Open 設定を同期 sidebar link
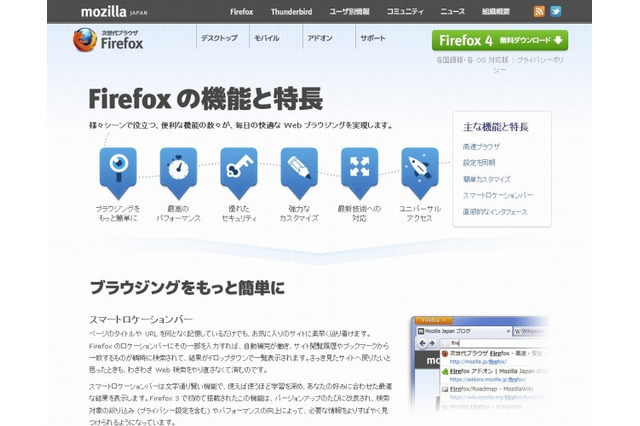Image resolution: width=640 pixels, height=426 pixels. coord(479,163)
